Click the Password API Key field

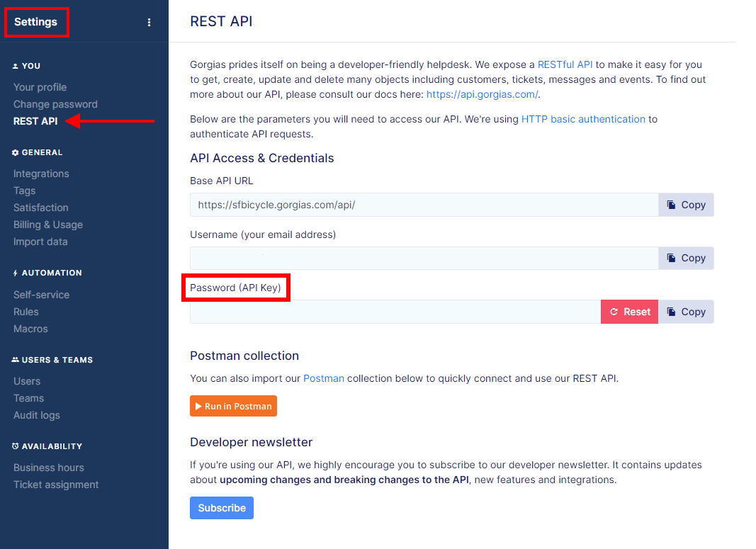click(395, 312)
